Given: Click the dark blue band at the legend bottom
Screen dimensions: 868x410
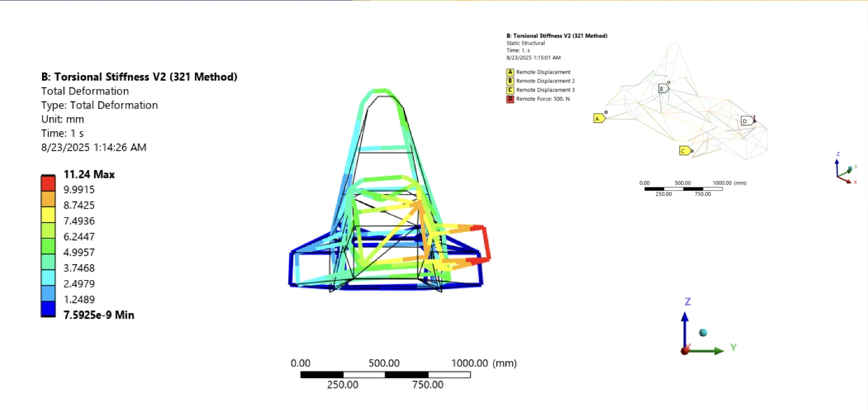Looking at the screenshot, I should [48, 308].
